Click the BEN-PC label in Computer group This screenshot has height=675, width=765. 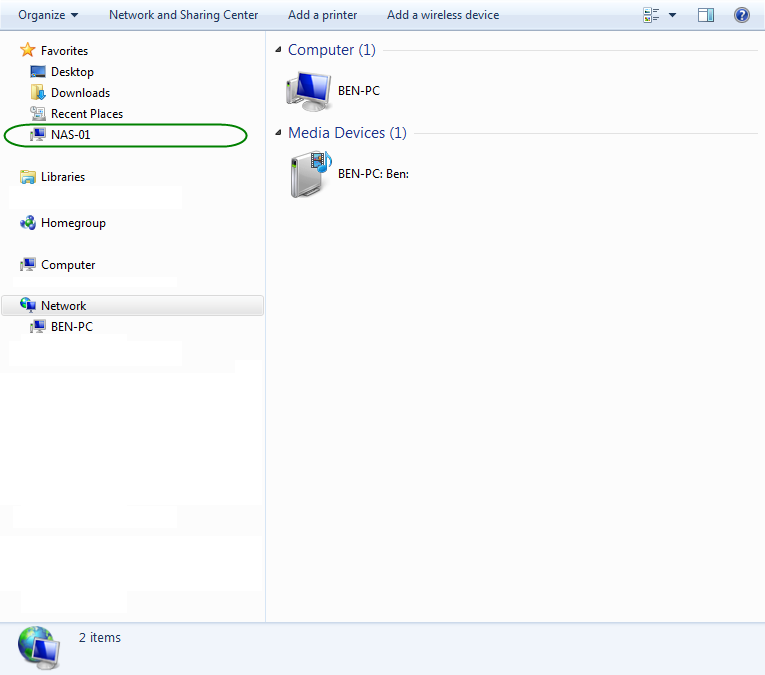(359, 91)
